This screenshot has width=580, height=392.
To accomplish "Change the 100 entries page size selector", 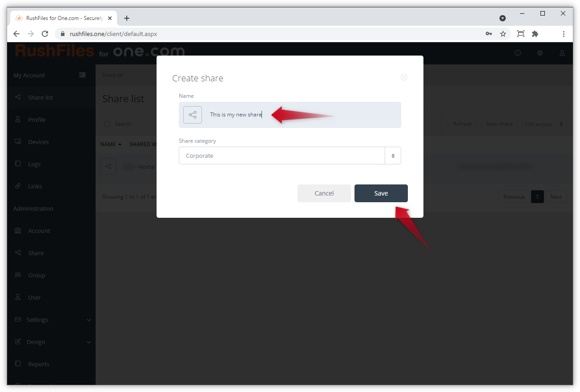I will click(544, 124).
